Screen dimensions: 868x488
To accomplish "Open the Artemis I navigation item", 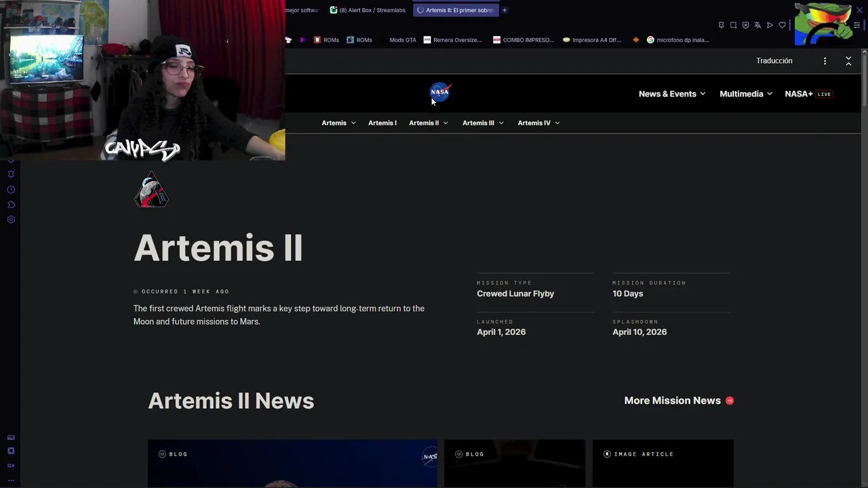I will 382,123.
